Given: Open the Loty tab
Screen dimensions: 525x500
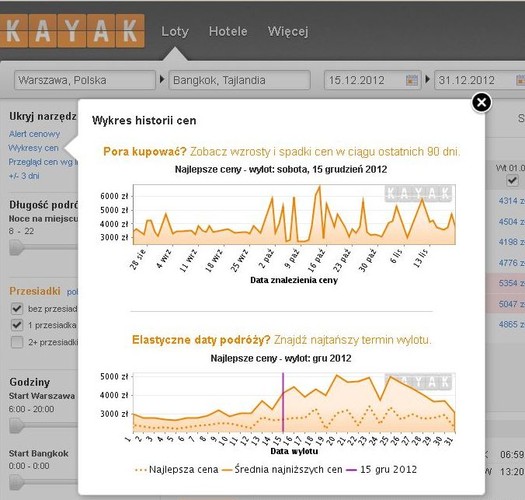Looking at the screenshot, I should pos(175,31).
